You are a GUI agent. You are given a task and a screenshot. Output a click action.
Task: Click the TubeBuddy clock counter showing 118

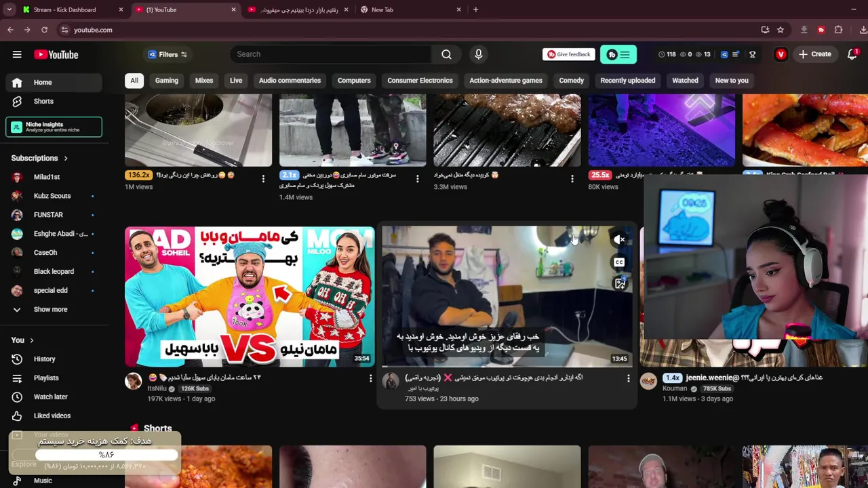(667, 54)
